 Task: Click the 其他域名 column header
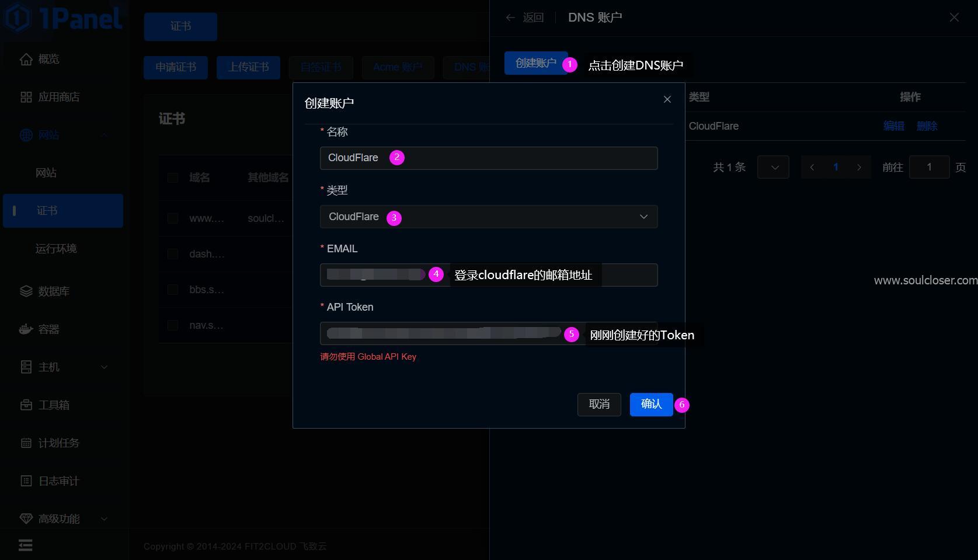click(268, 178)
